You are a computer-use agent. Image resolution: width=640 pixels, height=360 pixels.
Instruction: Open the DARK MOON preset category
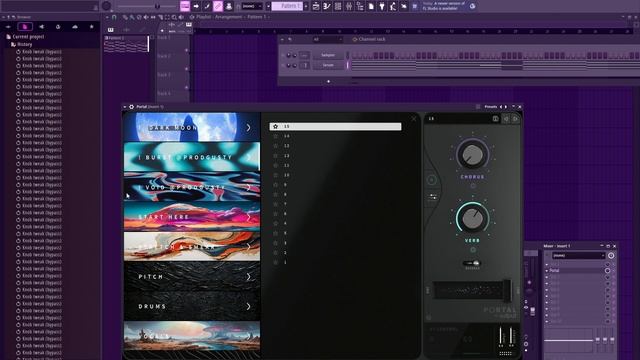point(192,127)
